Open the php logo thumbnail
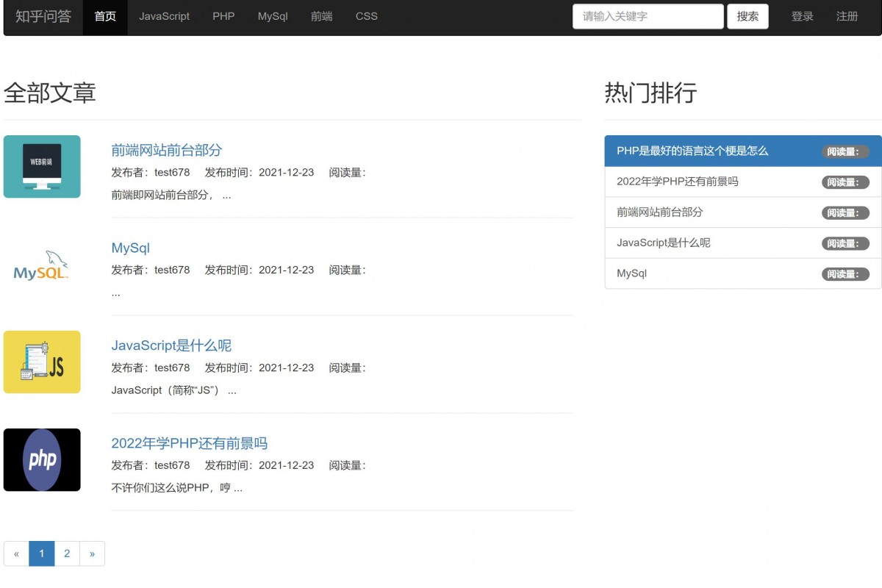The width and height of the screenshot is (882, 588). [42, 459]
